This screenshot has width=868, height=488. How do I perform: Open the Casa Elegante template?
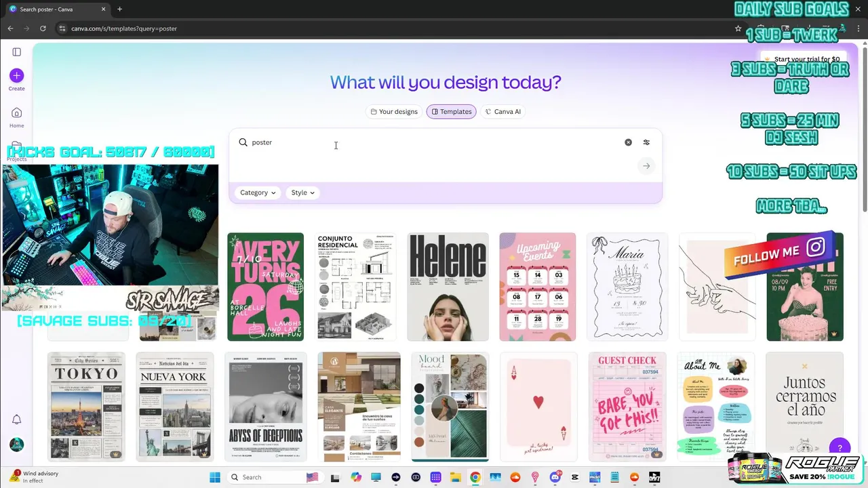point(359,407)
